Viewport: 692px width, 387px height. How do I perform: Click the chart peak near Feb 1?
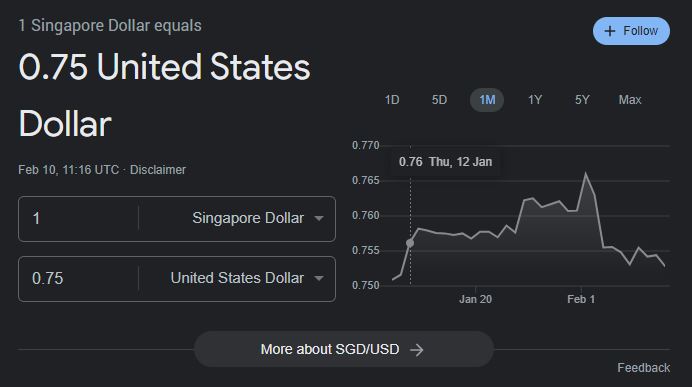pyautogui.click(x=586, y=173)
